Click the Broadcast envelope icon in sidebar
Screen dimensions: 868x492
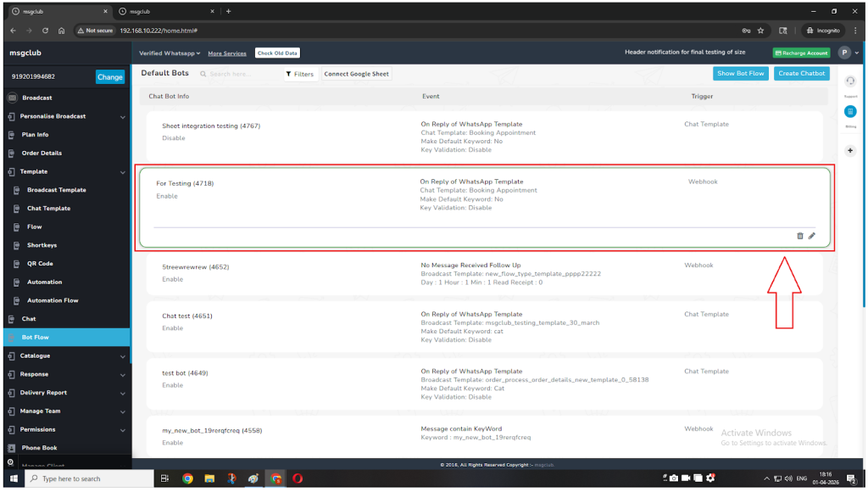(x=12, y=98)
